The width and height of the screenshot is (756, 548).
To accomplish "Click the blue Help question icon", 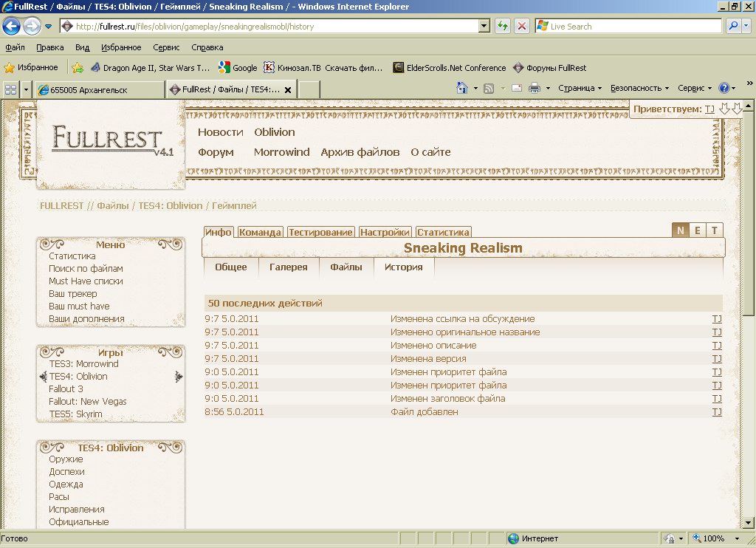I will [724, 88].
